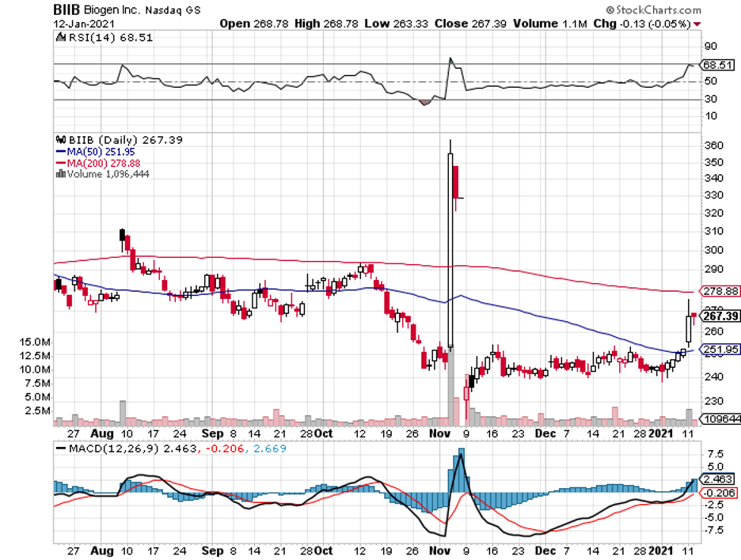
Task: Click the Nov label below the MACD panel
Action: tap(440, 551)
